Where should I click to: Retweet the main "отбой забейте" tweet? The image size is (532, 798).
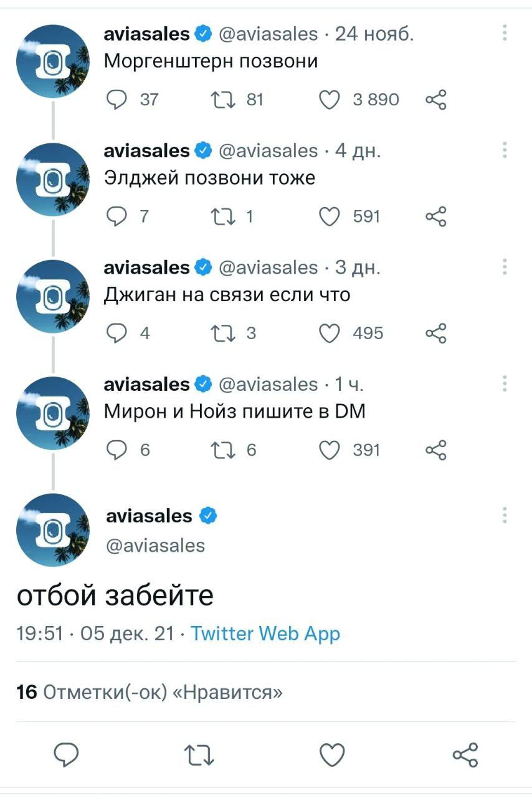click(200, 756)
